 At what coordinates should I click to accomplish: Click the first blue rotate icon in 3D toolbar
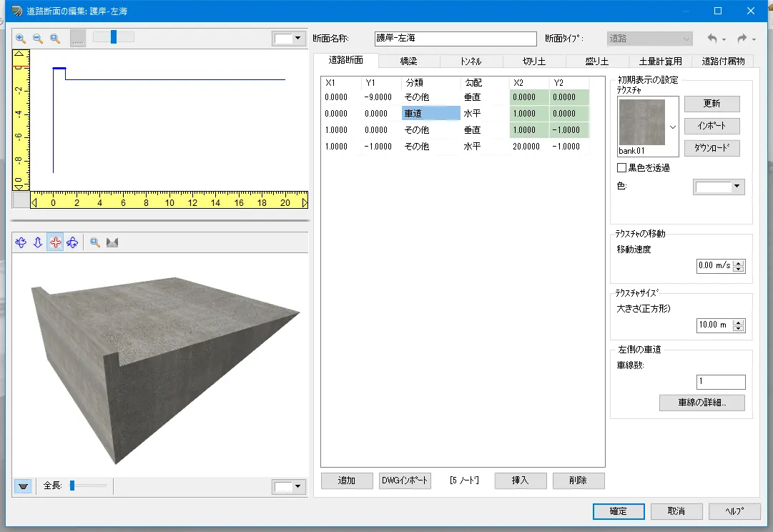tap(21, 243)
